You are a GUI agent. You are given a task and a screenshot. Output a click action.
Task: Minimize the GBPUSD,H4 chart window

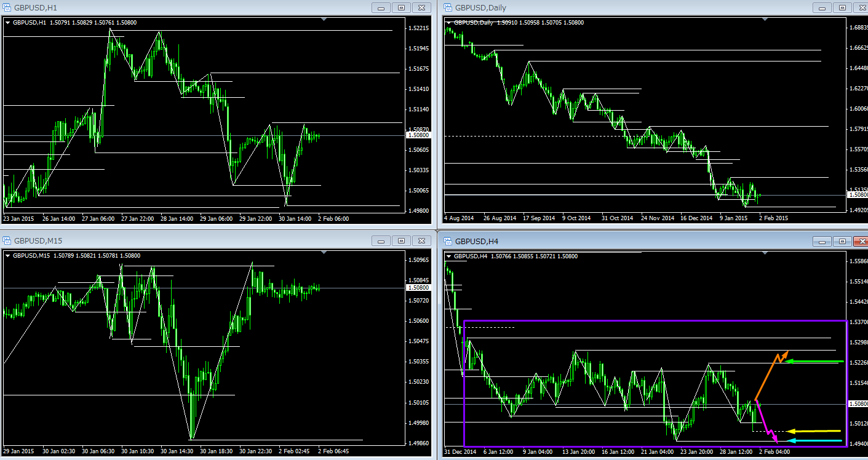coord(822,241)
